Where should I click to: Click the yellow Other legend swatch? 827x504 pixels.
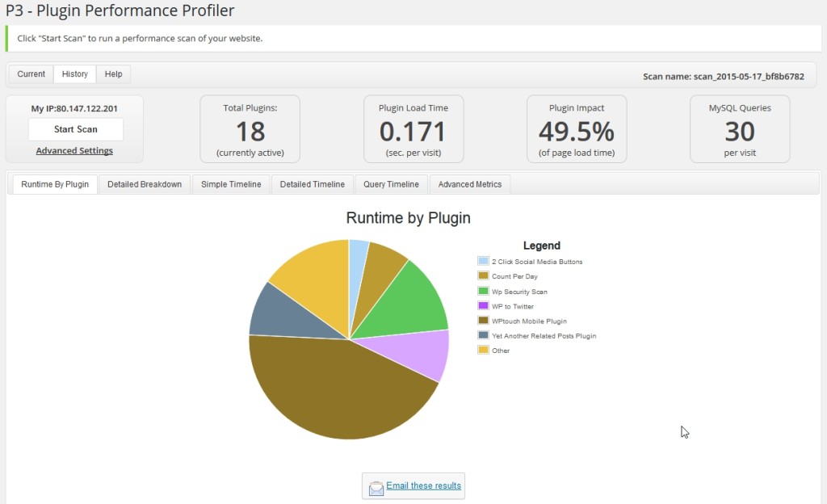pos(483,350)
